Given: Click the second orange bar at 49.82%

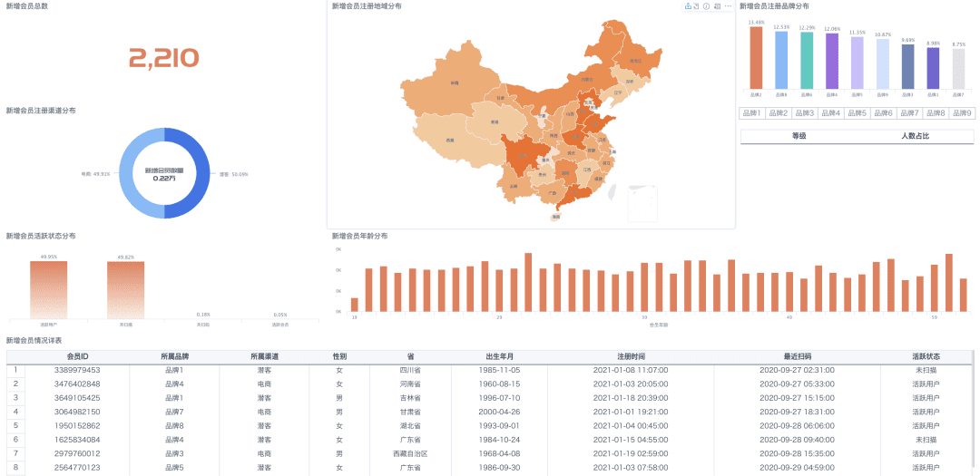Looking at the screenshot, I should tap(125, 290).
